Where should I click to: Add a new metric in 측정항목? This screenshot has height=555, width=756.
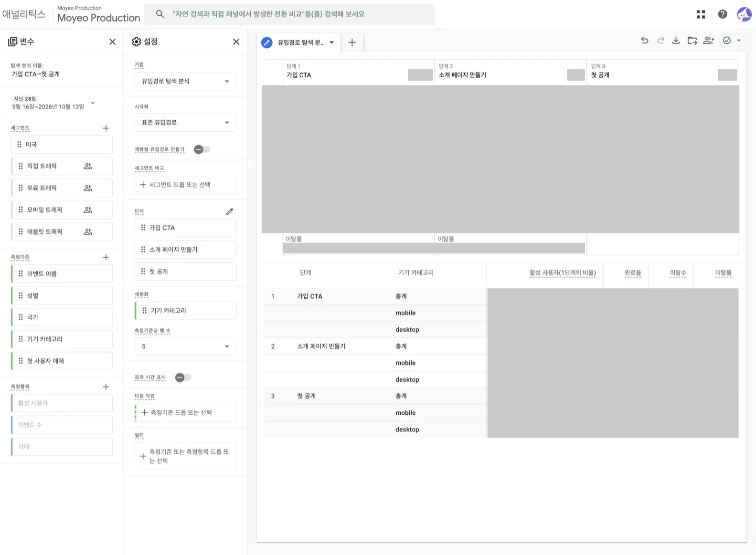coord(106,387)
